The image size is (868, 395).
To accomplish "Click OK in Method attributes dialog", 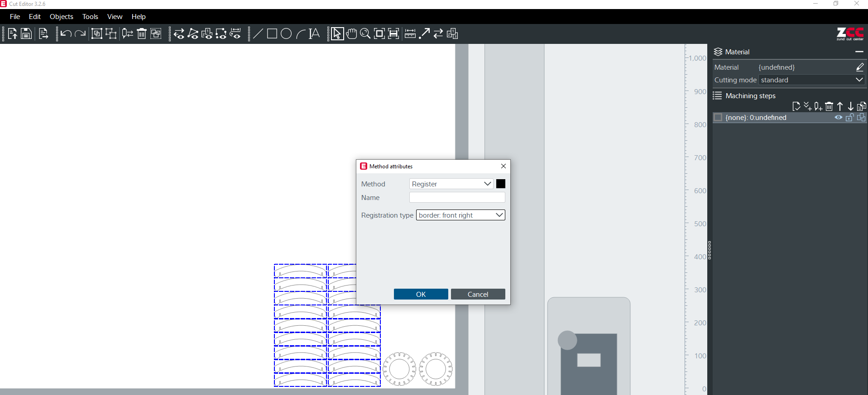I will point(421,294).
